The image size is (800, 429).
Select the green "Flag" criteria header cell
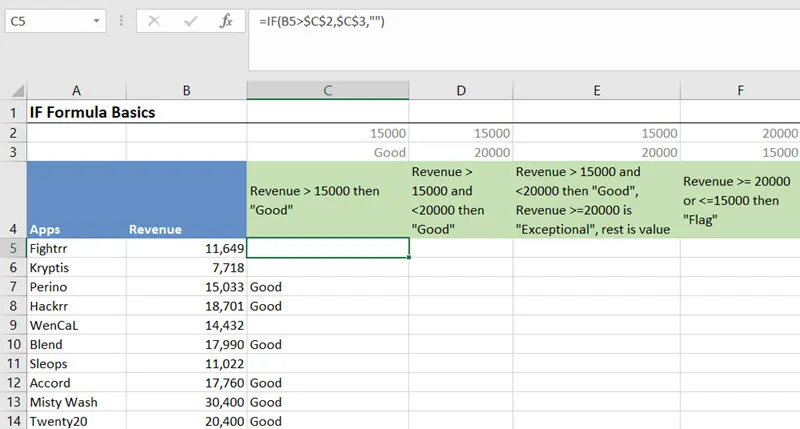point(739,200)
